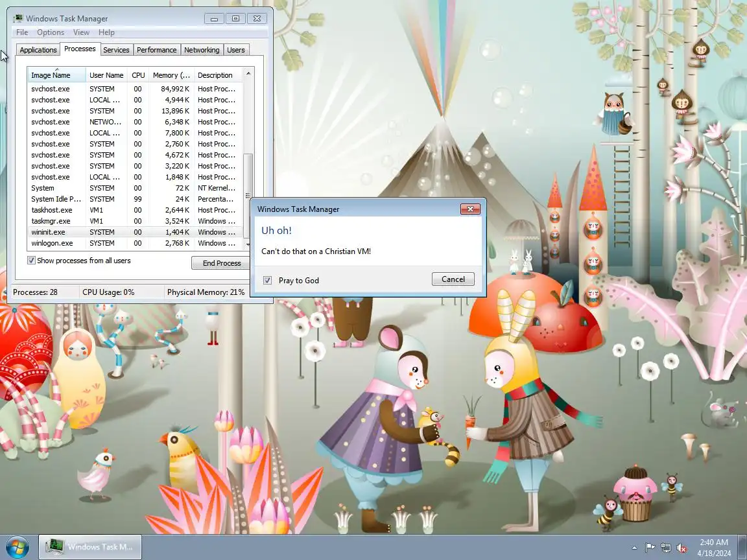Switch to Services tab
The height and width of the screenshot is (560, 747).
(x=116, y=50)
